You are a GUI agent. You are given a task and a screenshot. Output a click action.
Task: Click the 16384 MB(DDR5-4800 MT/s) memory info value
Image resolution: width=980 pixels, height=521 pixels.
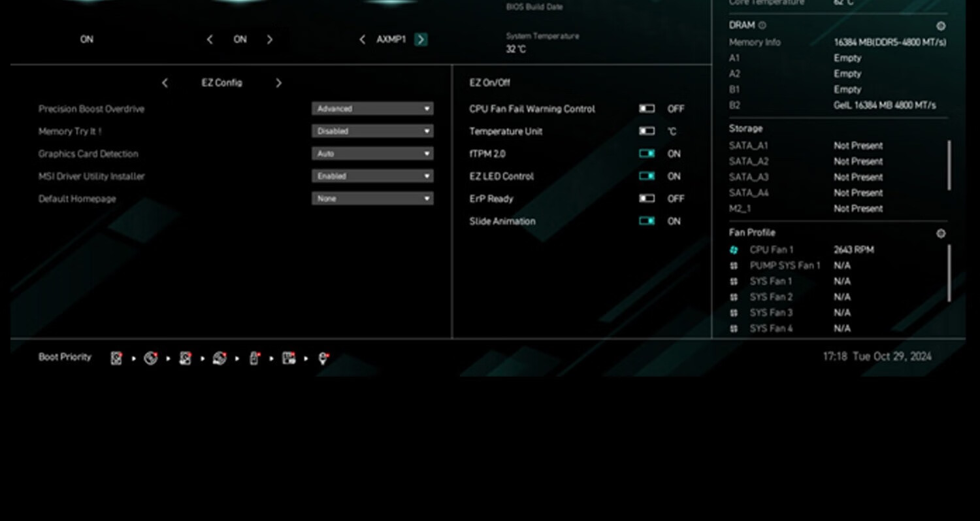(x=890, y=42)
